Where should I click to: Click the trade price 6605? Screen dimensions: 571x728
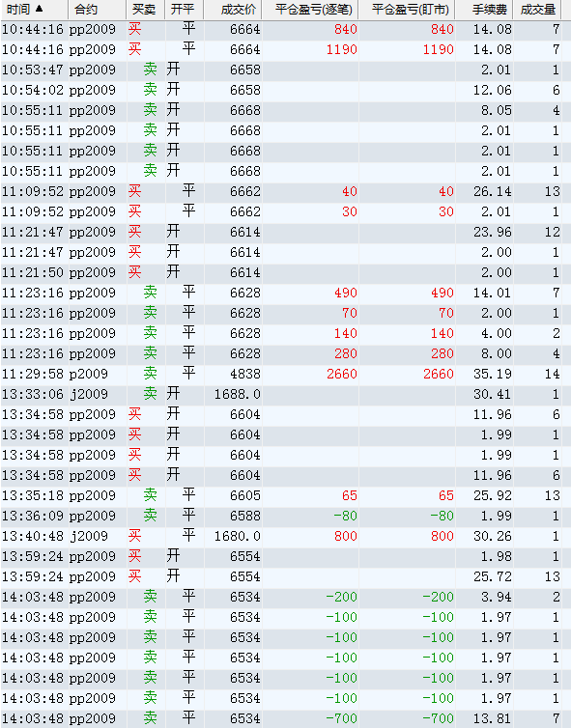pyautogui.click(x=244, y=495)
